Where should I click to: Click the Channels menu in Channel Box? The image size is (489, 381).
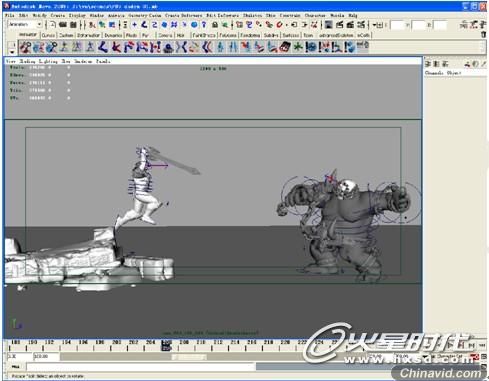(434, 73)
